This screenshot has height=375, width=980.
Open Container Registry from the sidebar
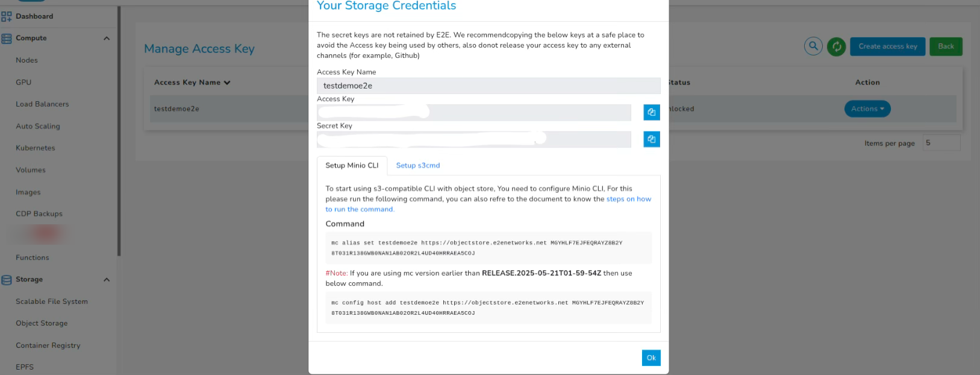tap(48, 345)
